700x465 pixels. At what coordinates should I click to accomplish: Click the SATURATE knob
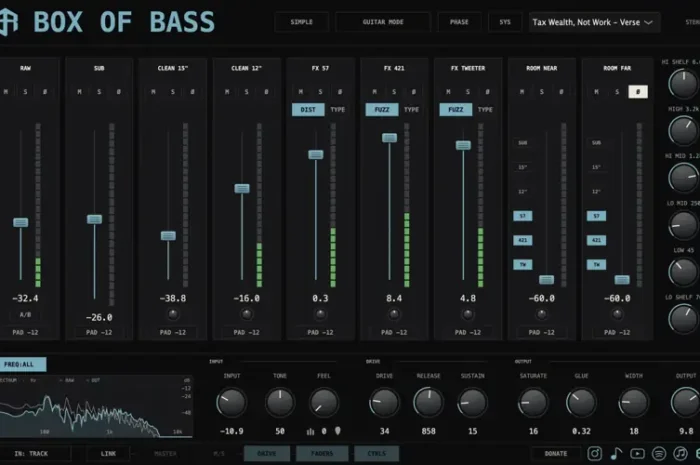click(x=533, y=403)
